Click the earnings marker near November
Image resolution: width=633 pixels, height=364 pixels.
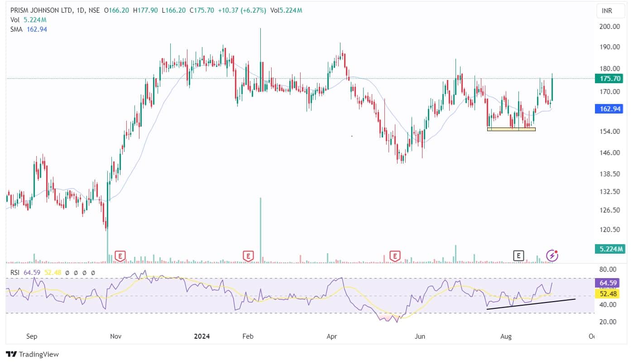(120, 256)
